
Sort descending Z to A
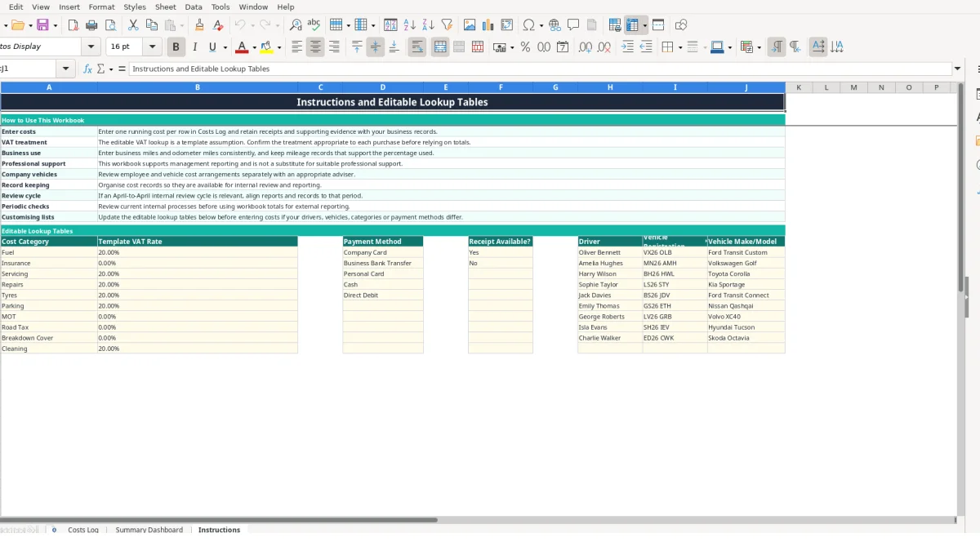[428, 25]
